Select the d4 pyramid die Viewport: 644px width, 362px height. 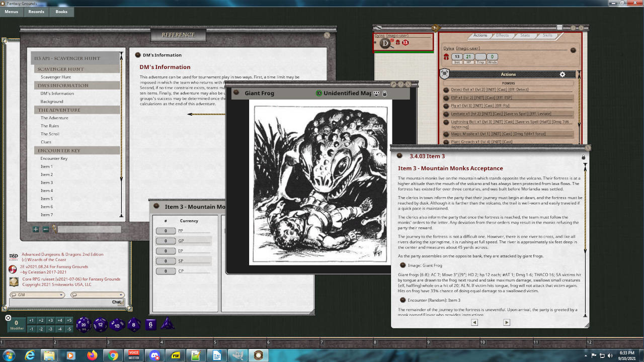point(167,324)
